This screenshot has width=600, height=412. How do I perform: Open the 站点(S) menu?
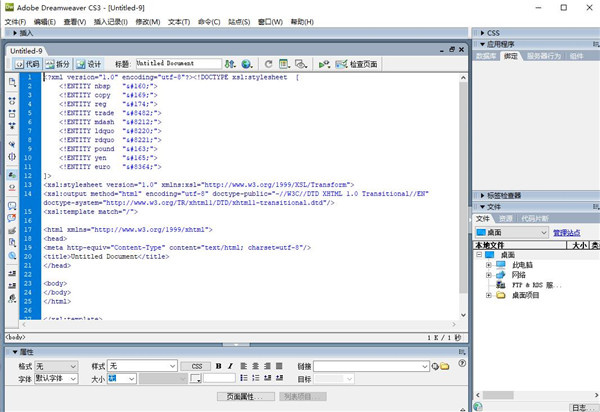pos(239,22)
